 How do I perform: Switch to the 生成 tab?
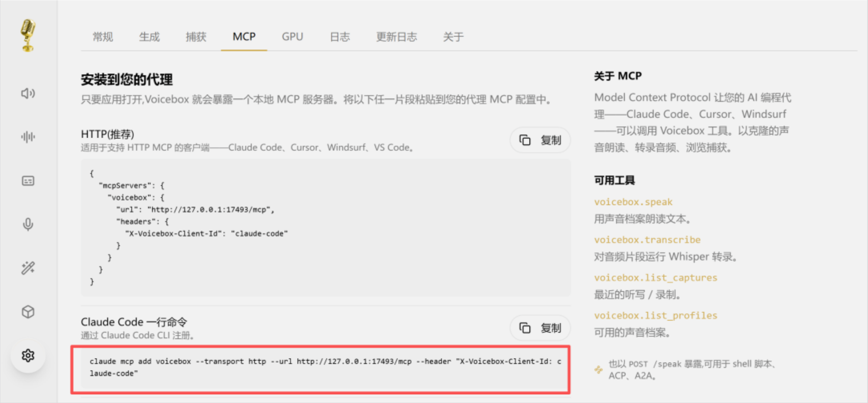[x=149, y=37]
